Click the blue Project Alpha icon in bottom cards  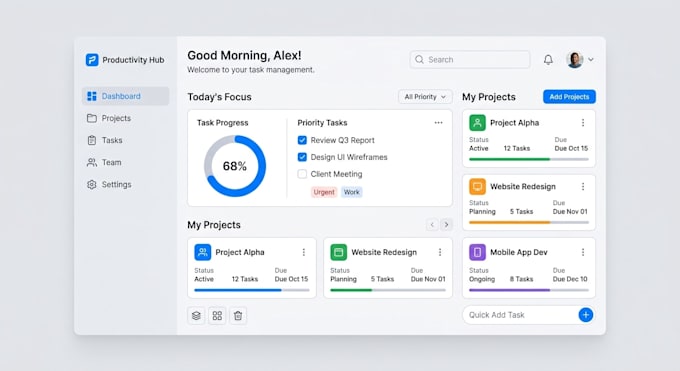[203, 252]
